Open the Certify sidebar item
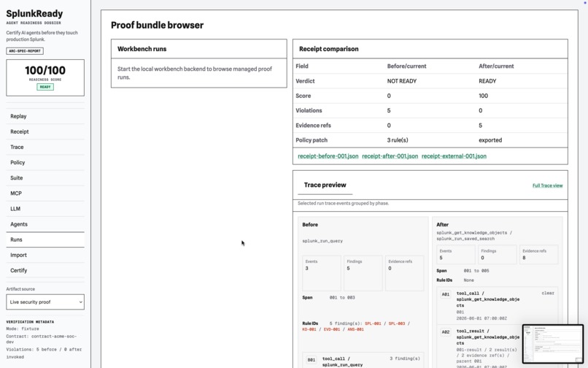Viewport: 588px width, 368px height. [45, 270]
